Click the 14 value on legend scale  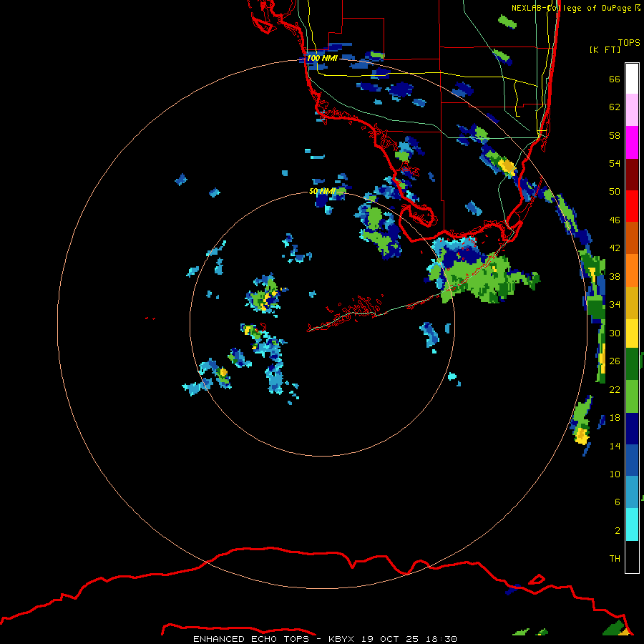click(x=615, y=446)
